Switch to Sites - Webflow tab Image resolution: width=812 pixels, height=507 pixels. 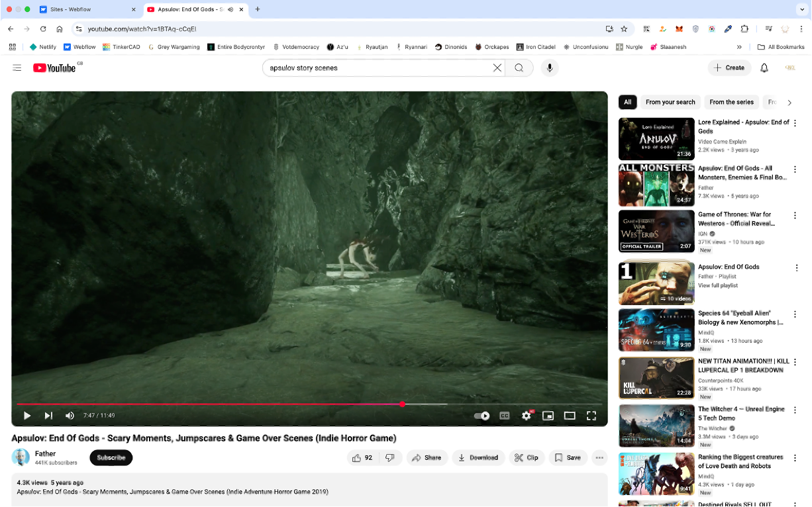(x=85, y=9)
